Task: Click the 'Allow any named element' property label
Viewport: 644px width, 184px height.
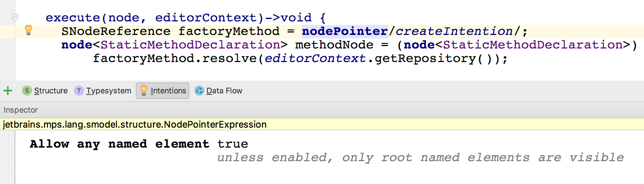Action: coord(120,144)
